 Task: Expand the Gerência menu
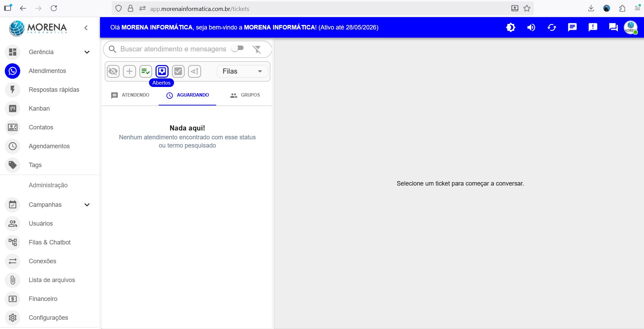tap(87, 52)
